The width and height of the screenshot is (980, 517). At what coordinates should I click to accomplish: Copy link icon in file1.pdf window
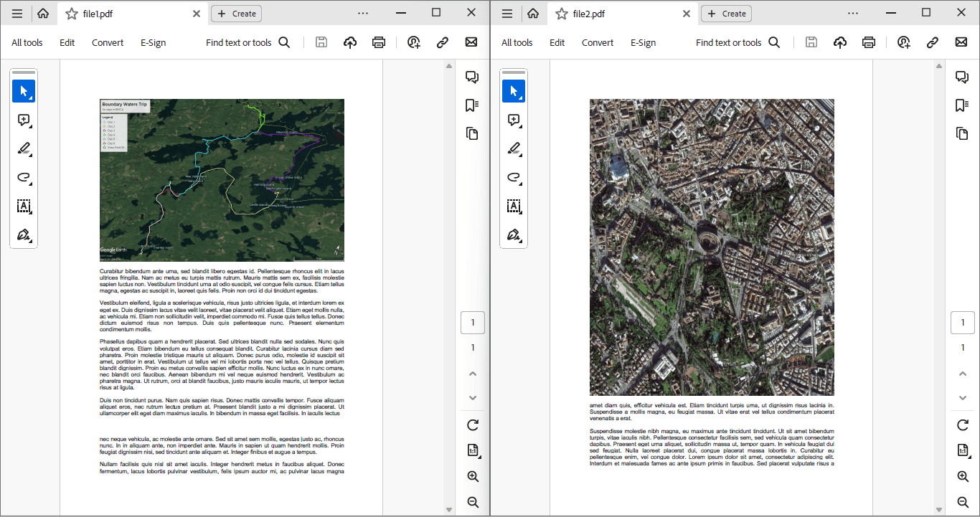[x=443, y=42]
